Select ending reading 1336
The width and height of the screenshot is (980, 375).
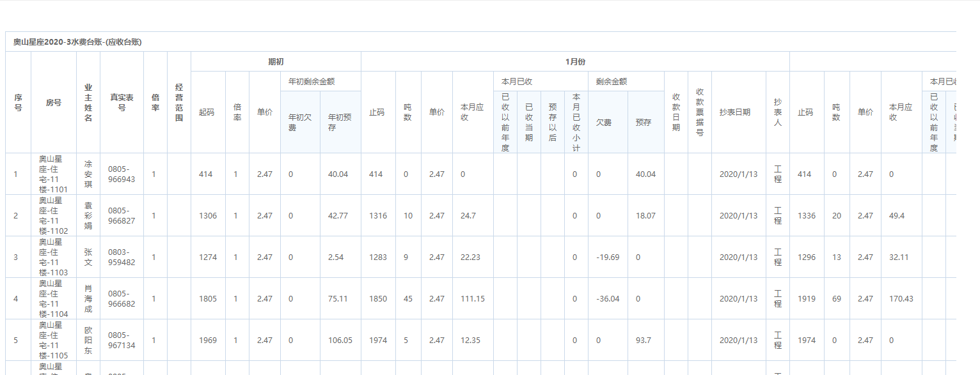(807, 216)
